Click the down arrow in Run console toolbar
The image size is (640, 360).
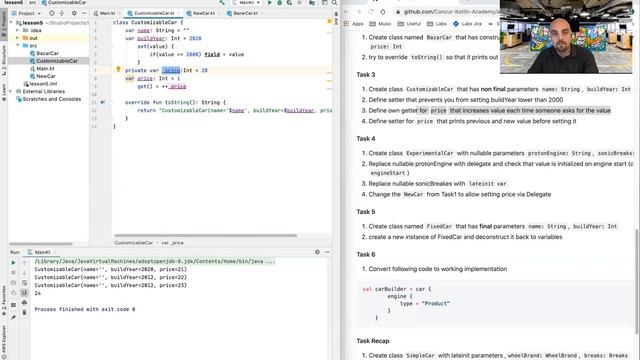(x=24, y=273)
